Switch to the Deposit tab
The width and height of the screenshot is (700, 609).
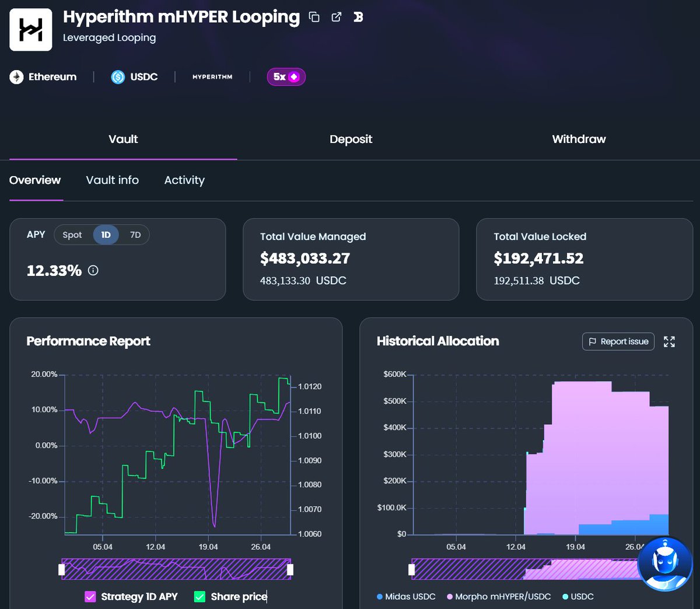click(x=351, y=139)
